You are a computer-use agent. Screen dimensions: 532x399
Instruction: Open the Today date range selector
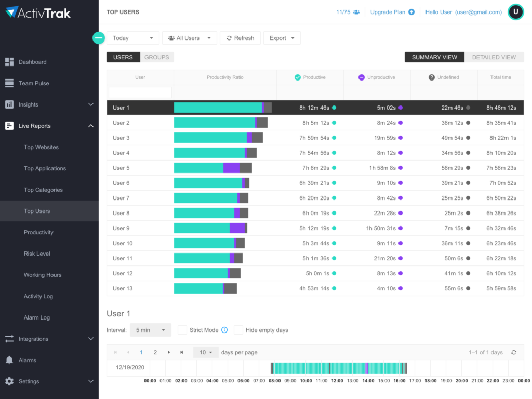(132, 37)
